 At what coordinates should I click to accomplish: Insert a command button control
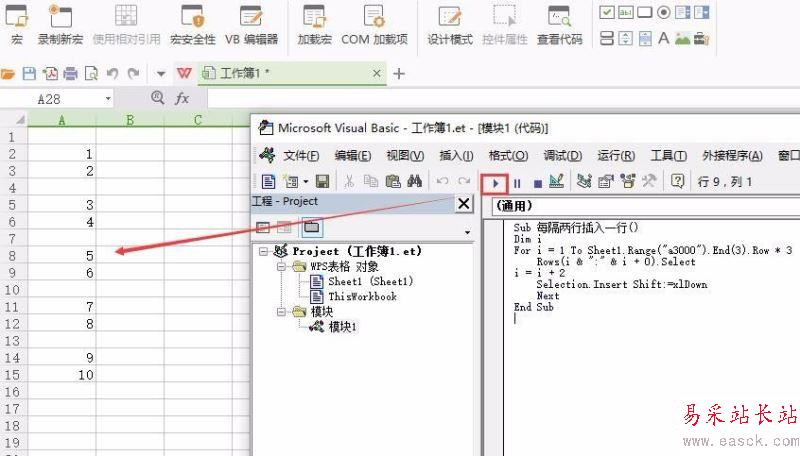[644, 12]
